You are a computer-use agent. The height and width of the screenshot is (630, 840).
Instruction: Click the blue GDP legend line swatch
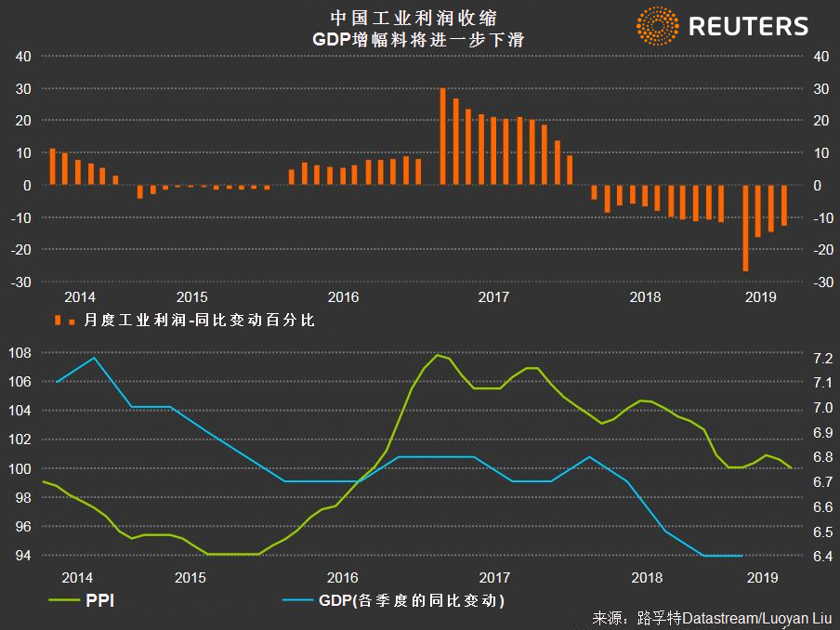[298, 600]
